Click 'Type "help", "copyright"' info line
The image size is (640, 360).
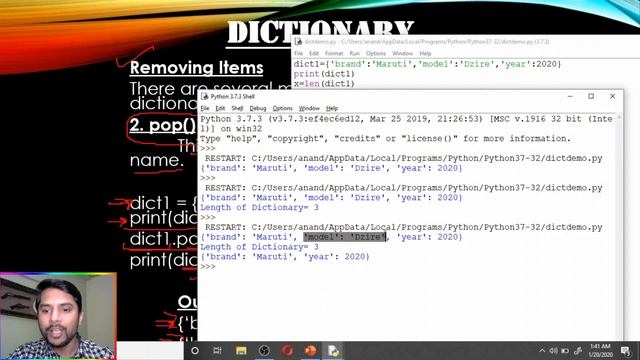[385, 138]
